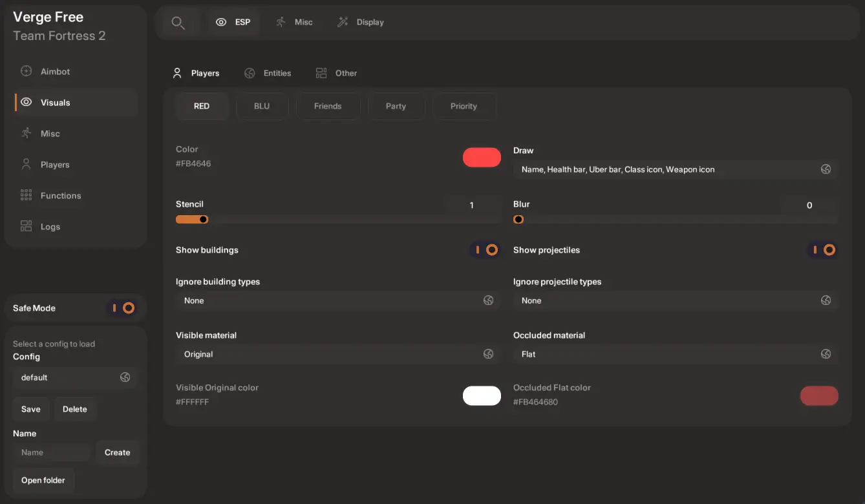Open the Misc section in sidebar

[76, 134]
